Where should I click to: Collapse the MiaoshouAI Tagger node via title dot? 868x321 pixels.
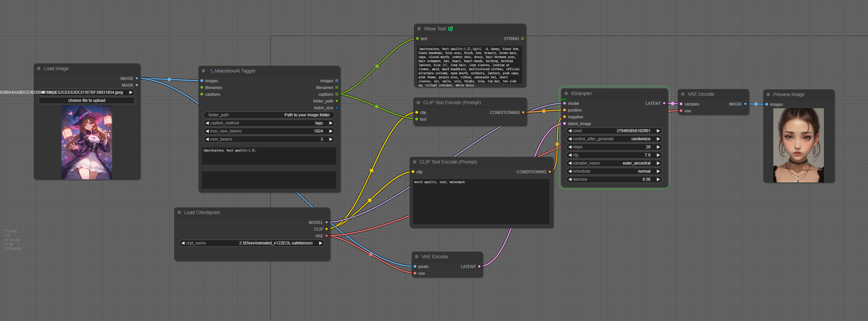click(x=203, y=71)
